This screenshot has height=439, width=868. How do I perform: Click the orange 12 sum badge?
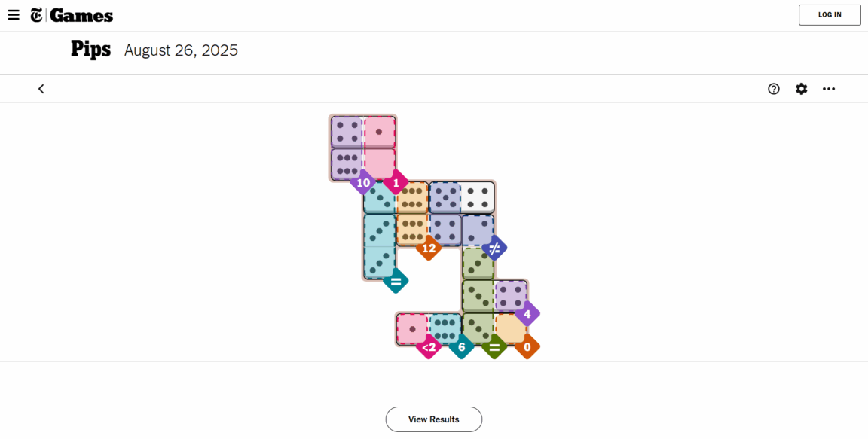point(429,248)
